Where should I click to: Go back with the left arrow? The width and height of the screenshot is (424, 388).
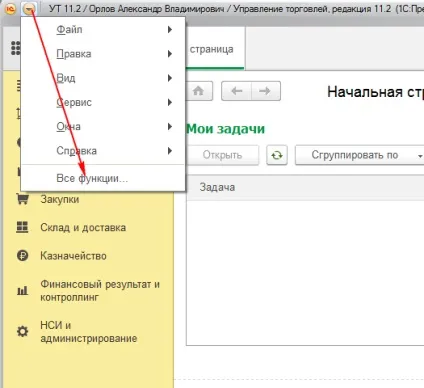pyautogui.click(x=237, y=91)
